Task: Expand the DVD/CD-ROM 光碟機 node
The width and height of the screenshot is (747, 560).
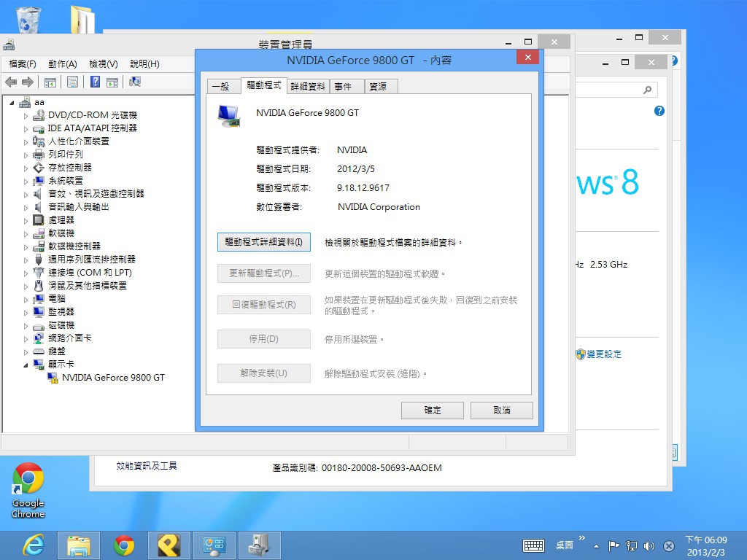Action: coord(26,116)
